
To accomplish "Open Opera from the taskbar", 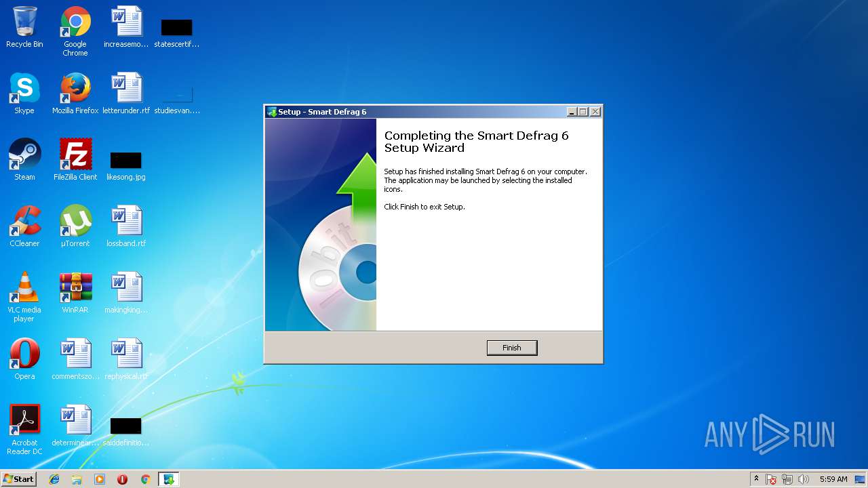I will [x=123, y=479].
